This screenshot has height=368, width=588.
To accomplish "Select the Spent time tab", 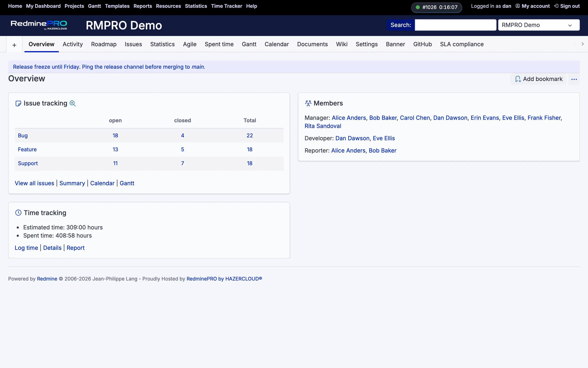I will (x=219, y=44).
